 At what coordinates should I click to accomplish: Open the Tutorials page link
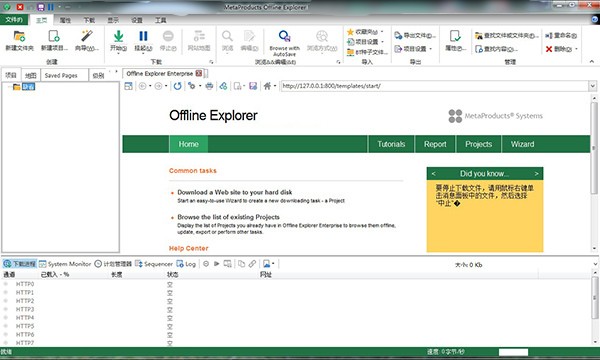point(391,144)
